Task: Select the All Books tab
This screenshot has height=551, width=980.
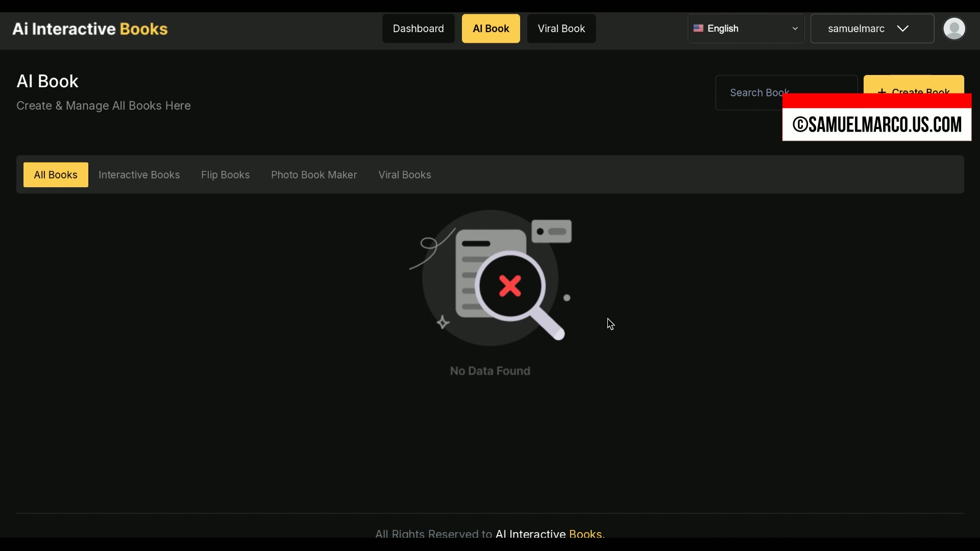Action: pos(56,175)
